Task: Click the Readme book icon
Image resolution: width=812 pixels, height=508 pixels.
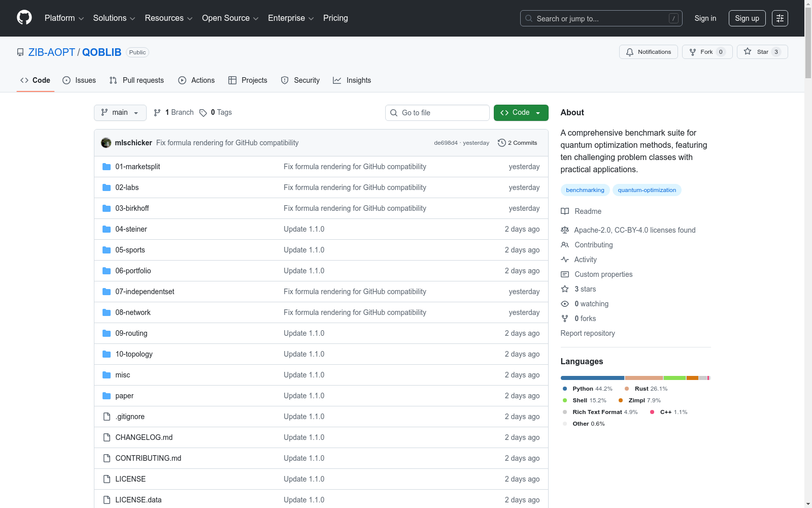Action: coord(565,211)
